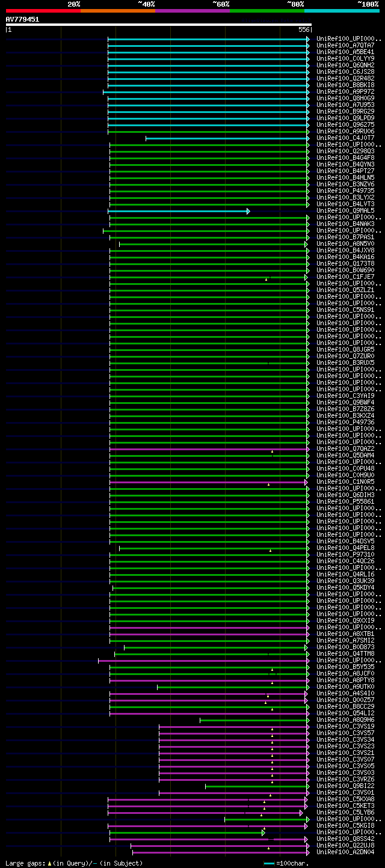This screenshot has width=385, height=868.
Task: Choose the UniRef100_P55861 hit
Action: (x=345, y=502)
